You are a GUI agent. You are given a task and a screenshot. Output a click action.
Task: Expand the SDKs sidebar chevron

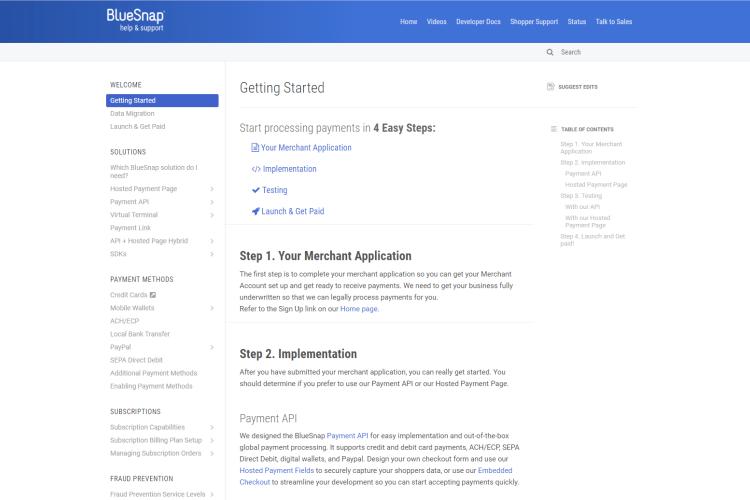point(211,254)
